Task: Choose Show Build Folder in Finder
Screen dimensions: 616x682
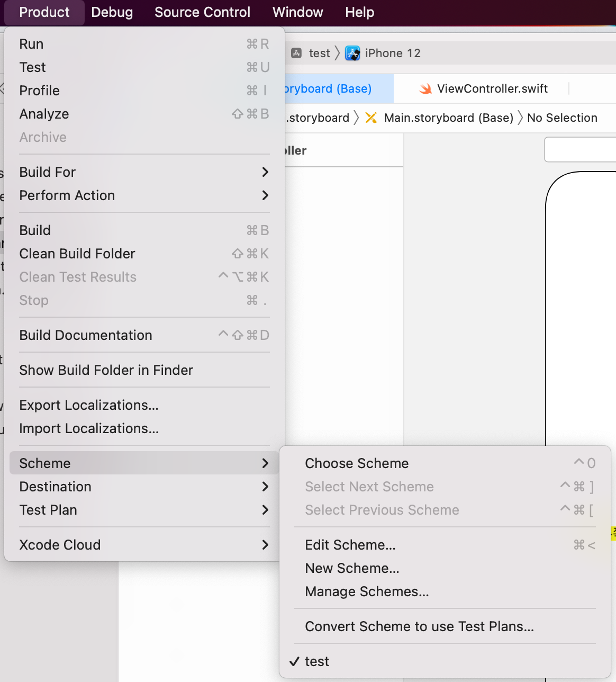Action: click(x=144, y=370)
